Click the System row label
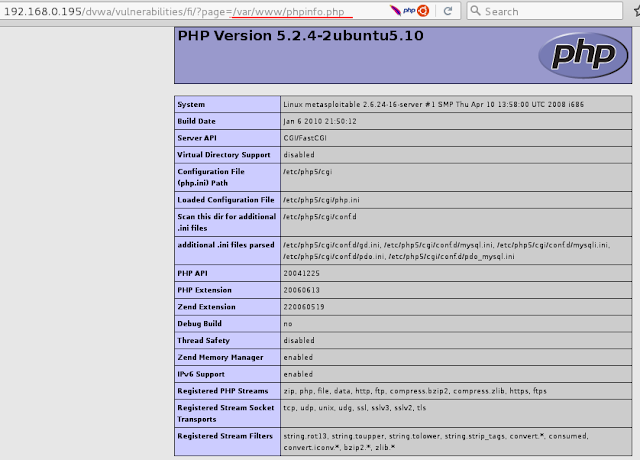Image resolution: width=640 pixels, height=460 pixels. point(191,104)
